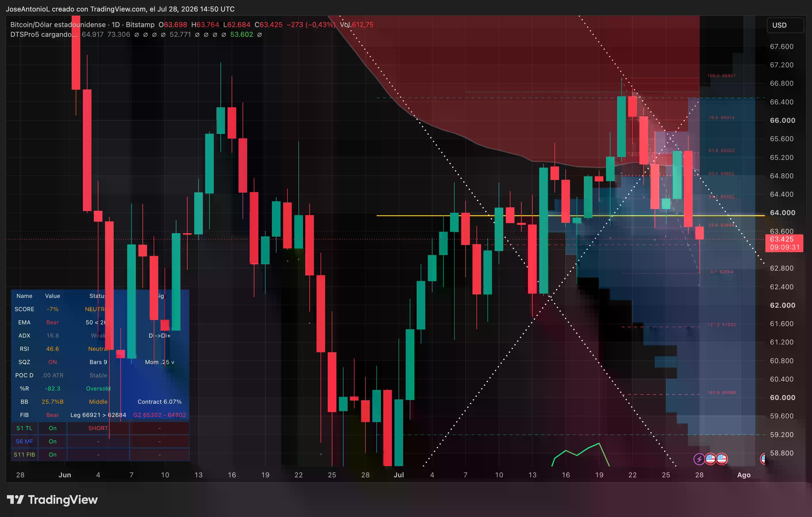812x517 pixels.
Task: Click the purple lightning event icon
Action: (699, 459)
